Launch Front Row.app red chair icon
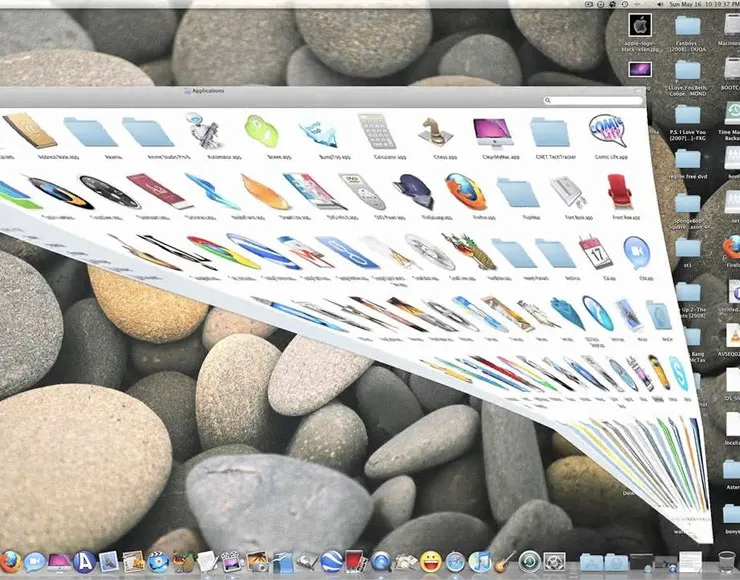Screen dimensions: 740x580 click(619, 191)
